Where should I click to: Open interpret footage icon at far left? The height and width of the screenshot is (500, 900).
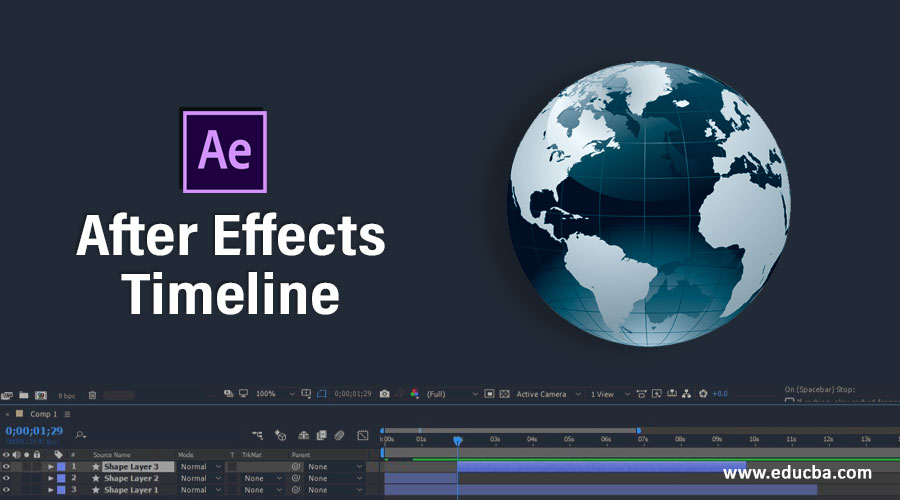7,396
